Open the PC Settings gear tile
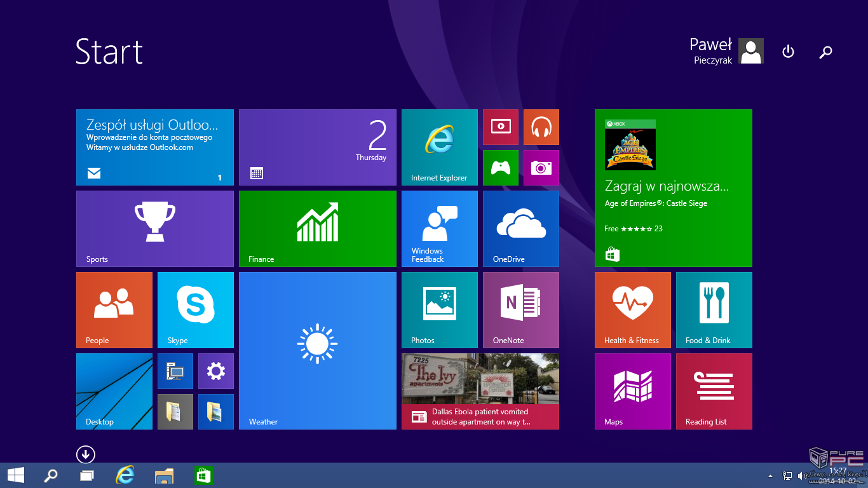This screenshot has width=868, height=488. pos(215,370)
